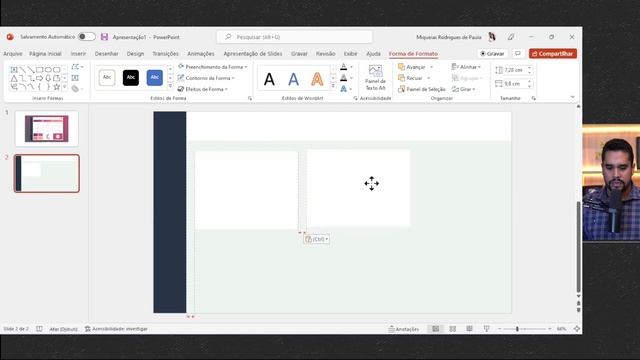
Task: Open the Animações tab
Action: (x=200, y=53)
